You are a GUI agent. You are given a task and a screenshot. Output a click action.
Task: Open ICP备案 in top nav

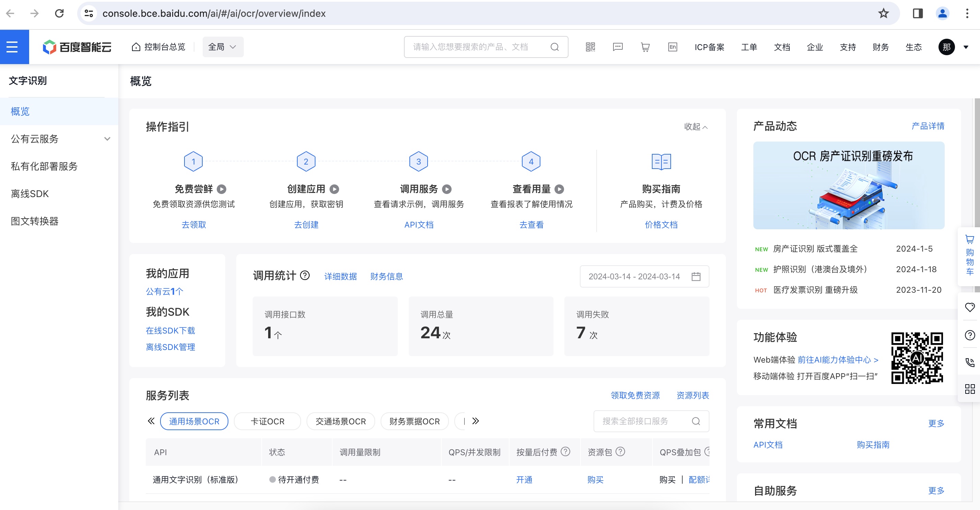click(x=709, y=47)
